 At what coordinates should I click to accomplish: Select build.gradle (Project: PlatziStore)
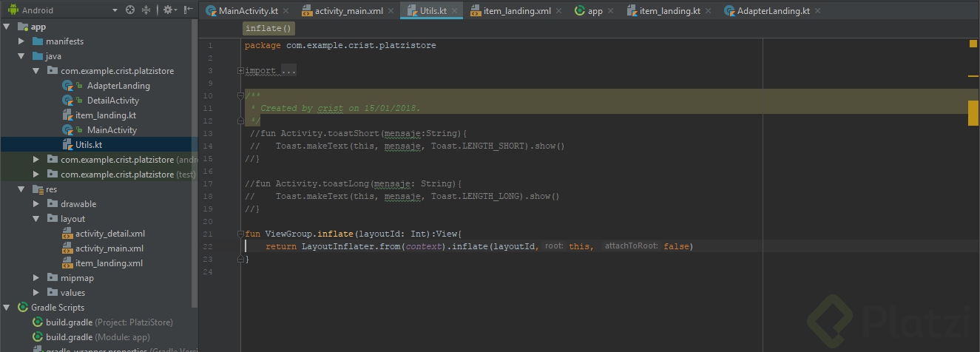[x=109, y=322]
